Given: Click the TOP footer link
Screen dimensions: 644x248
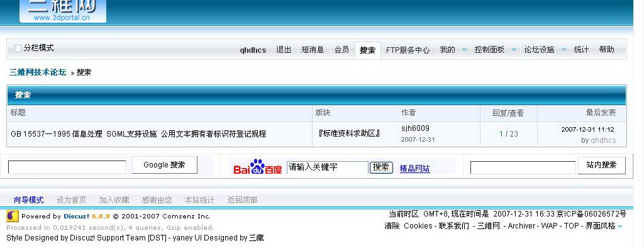Looking at the screenshot, I should click(x=571, y=226).
